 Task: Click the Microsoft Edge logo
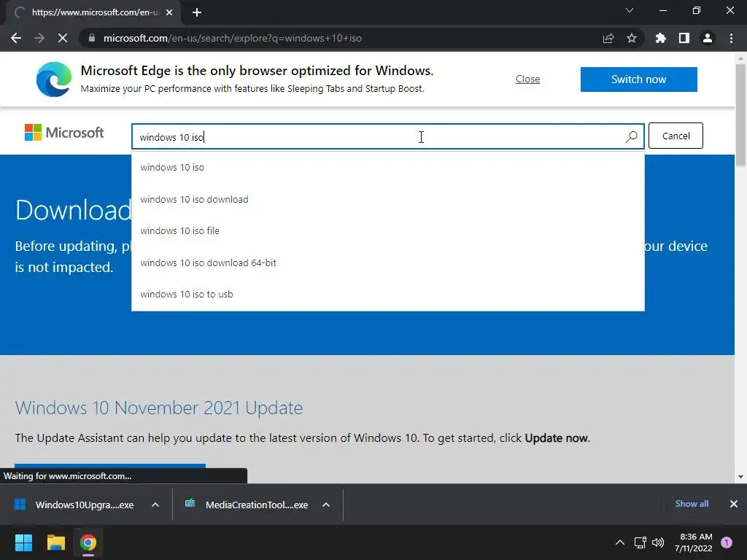click(x=54, y=79)
